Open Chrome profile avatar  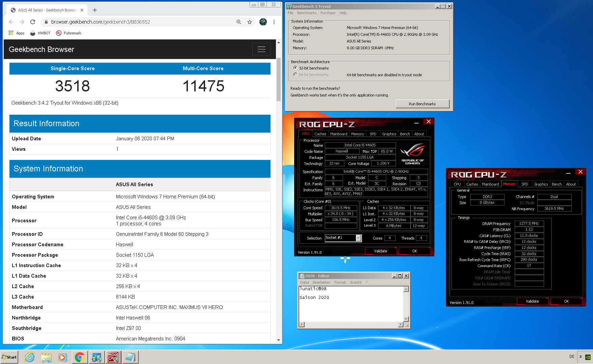coord(263,22)
